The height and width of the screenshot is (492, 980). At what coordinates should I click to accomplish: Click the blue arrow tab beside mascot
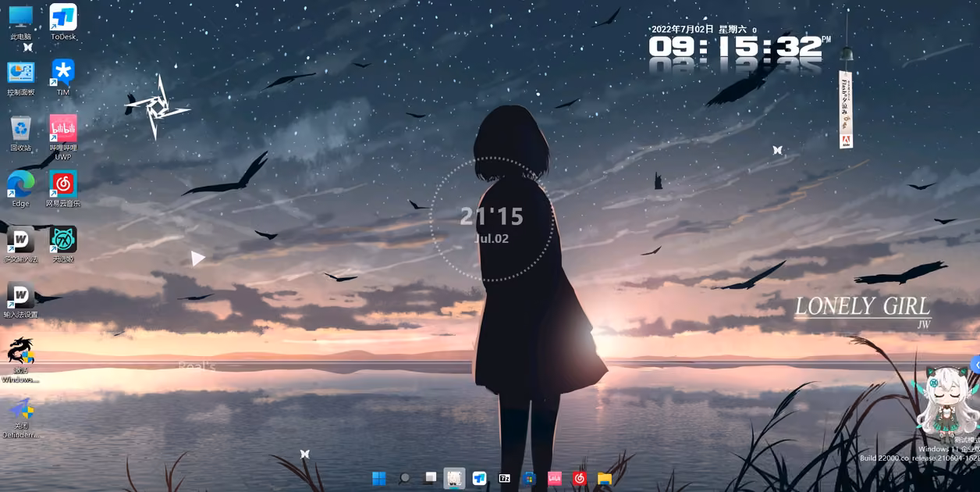[976, 365]
